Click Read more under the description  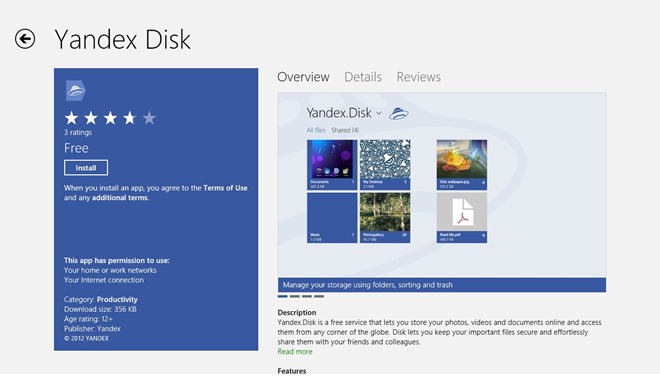pos(295,352)
